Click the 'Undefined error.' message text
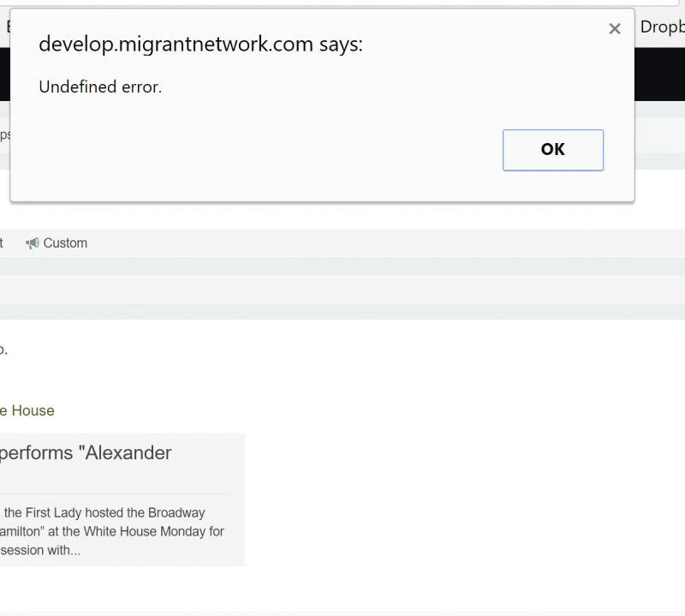Viewport: 685px width, 616px height. [100, 87]
